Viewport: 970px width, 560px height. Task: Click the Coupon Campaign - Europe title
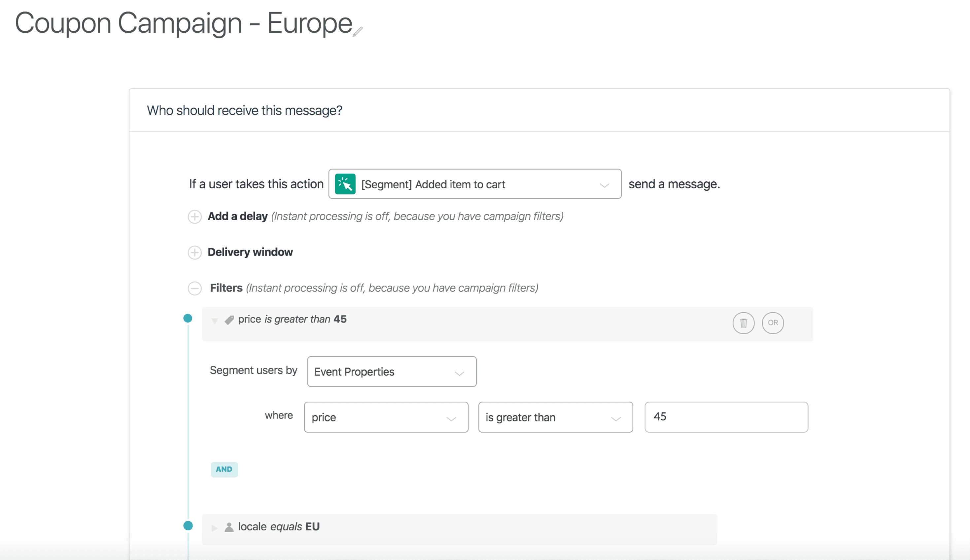183,23
